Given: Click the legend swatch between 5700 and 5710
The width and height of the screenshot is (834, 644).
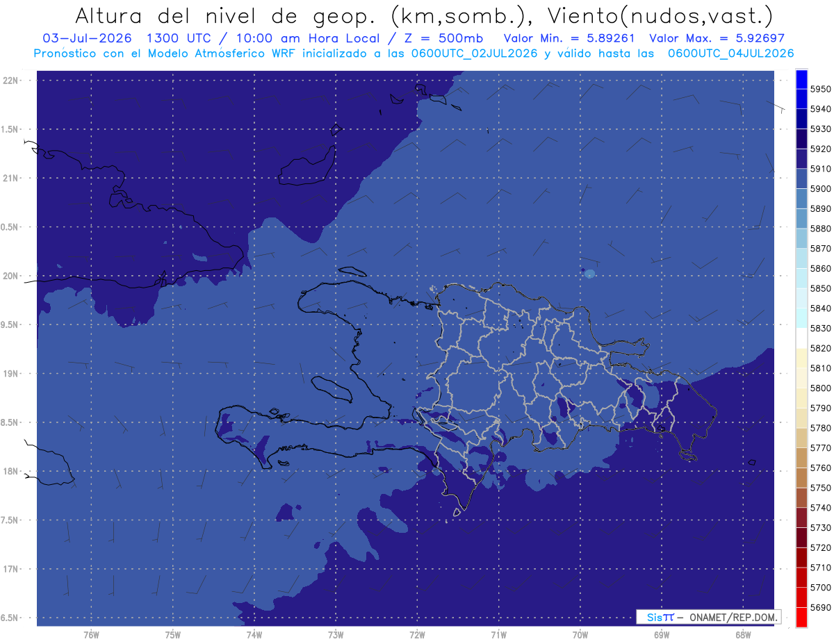Looking at the screenshot, I should click(x=801, y=577).
